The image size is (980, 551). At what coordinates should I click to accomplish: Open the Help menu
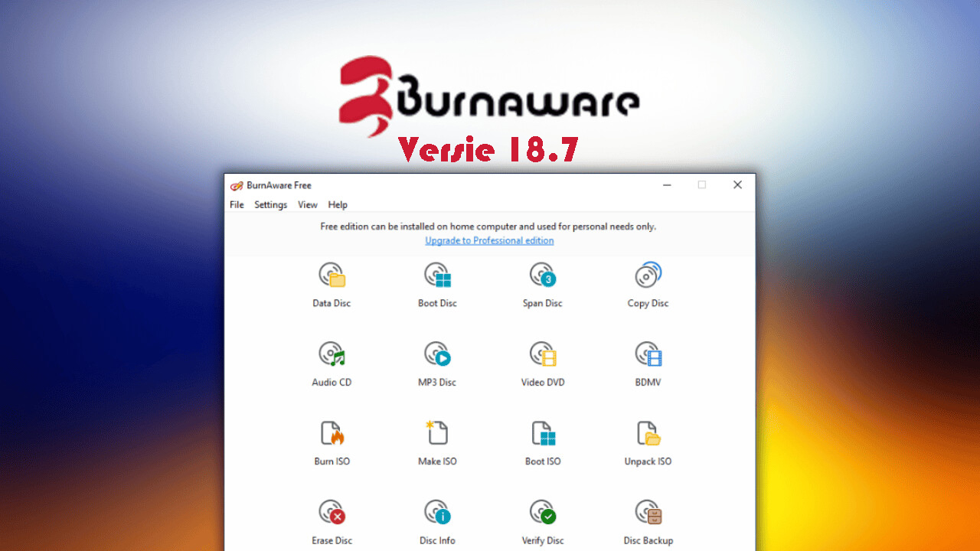(338, 205)
